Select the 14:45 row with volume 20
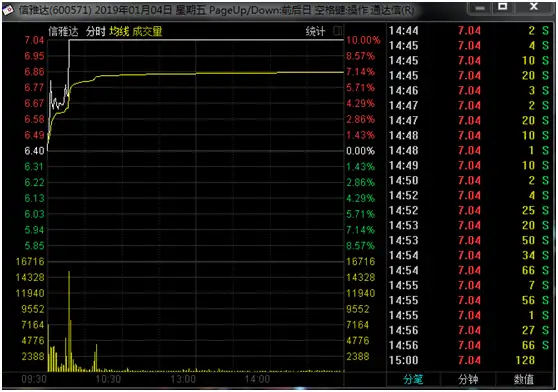This screenshot has width=558, height=392. click(469, 75)
